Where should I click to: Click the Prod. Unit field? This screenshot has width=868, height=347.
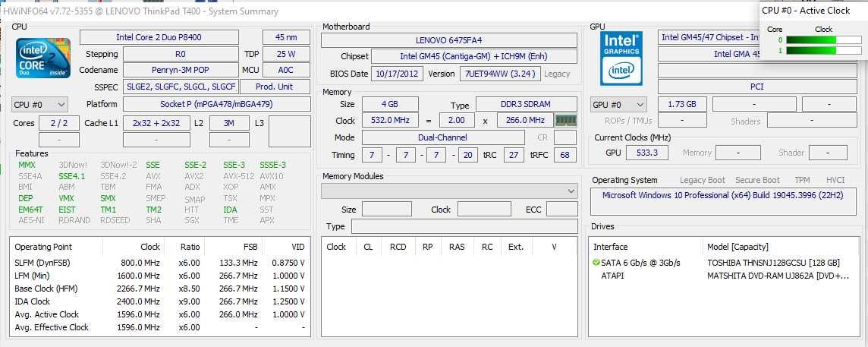click(275, 87)
